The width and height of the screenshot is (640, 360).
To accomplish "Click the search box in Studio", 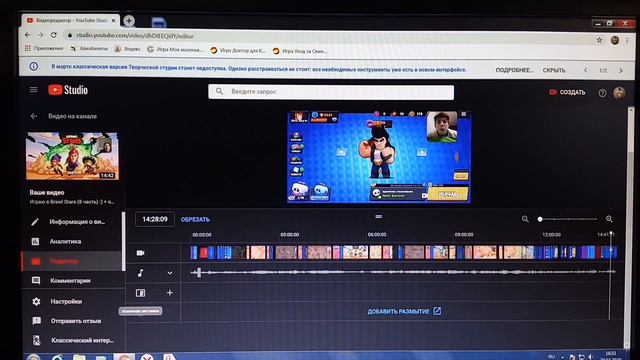I will (331, 92).
